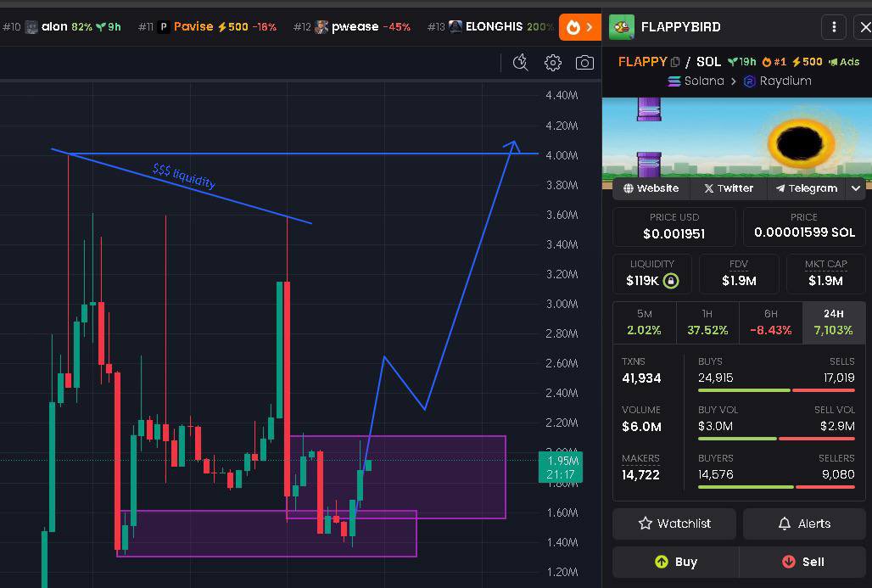The width and height of the screenshot is (872, 588).
Task: Select the 1H timeframe tab
Action: coord(707,322)
